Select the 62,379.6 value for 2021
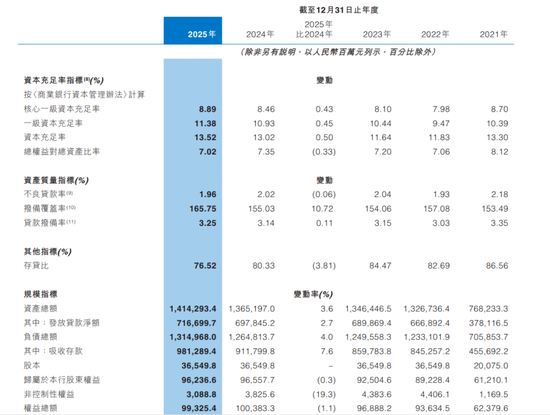This screenshot has width=550, height=415. tap(488, 408)
